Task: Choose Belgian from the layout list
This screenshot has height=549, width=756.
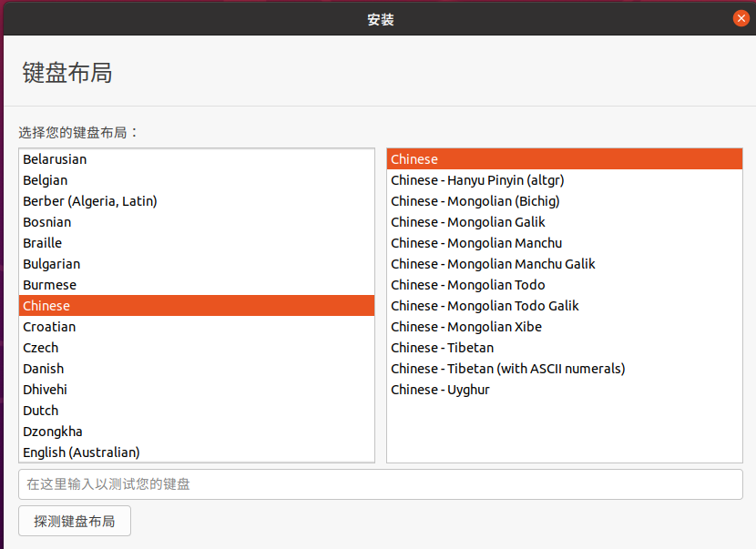Action: 197,180
